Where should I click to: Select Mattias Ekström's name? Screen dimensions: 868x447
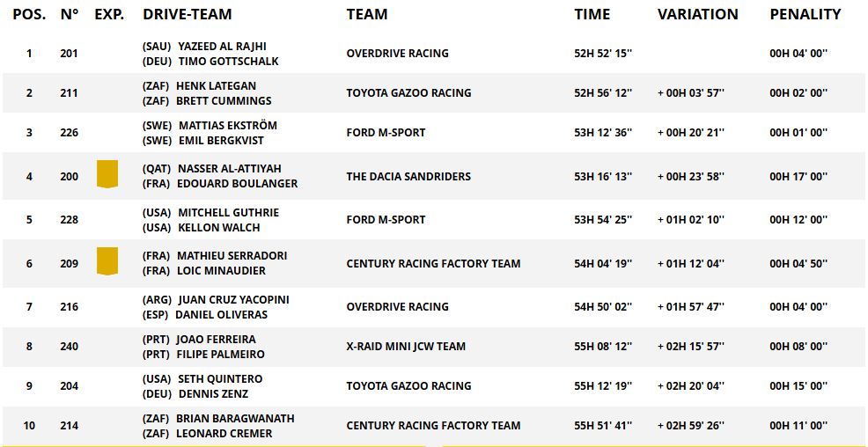[226, 126]
